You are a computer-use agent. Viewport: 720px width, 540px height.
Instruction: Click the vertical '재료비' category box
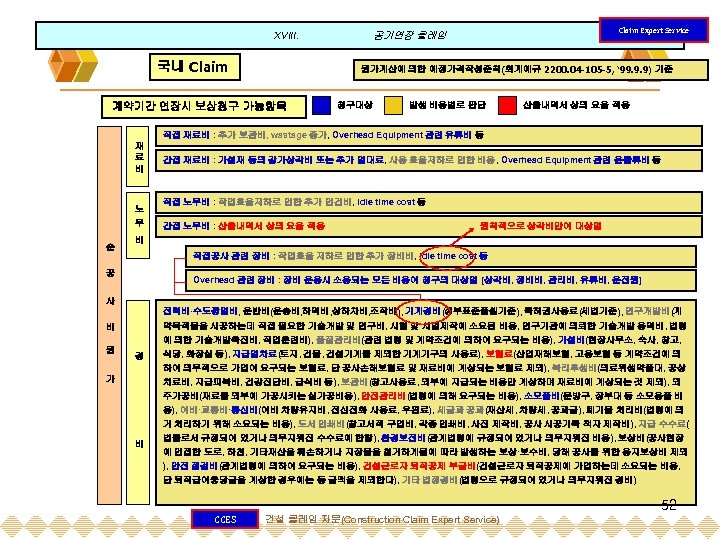(138, 157)
